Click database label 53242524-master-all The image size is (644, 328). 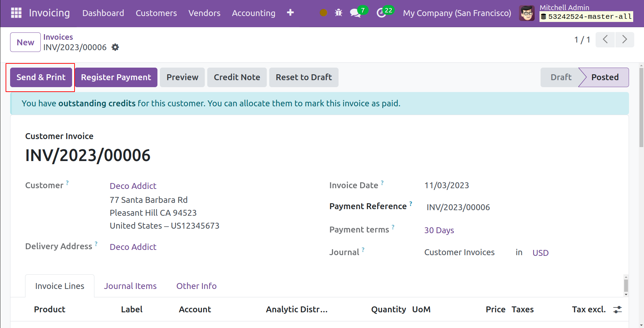click(587, 16)
